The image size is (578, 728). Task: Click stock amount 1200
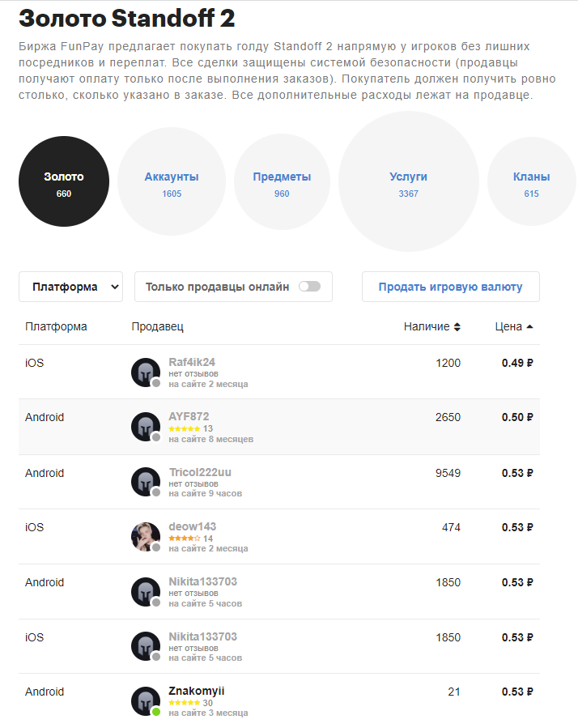(448, 363)
